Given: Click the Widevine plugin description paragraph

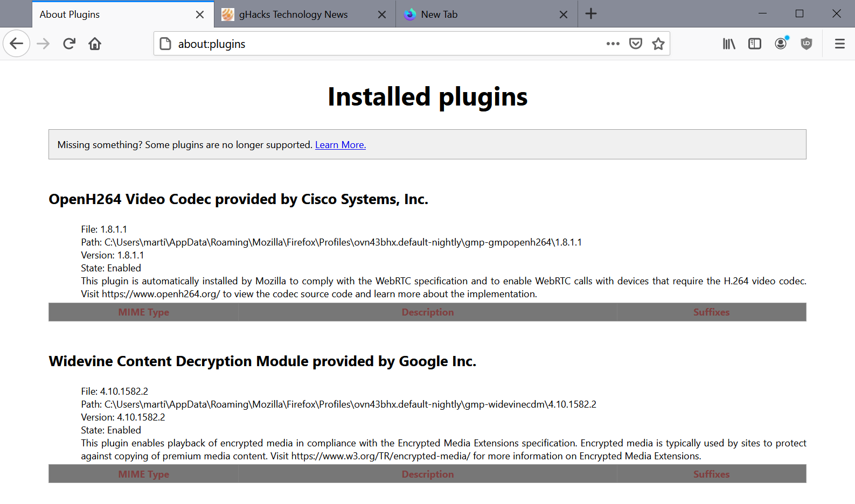Looking at the screenshot, I should [444, 450].
